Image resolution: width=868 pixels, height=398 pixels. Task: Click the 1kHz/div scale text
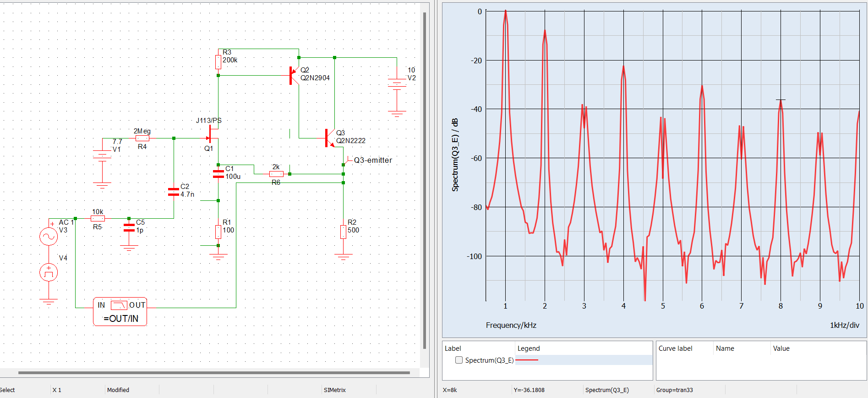(845, 325)
